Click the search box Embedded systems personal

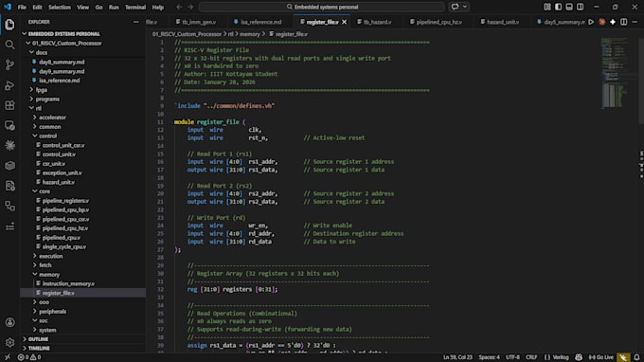point(322,7)
